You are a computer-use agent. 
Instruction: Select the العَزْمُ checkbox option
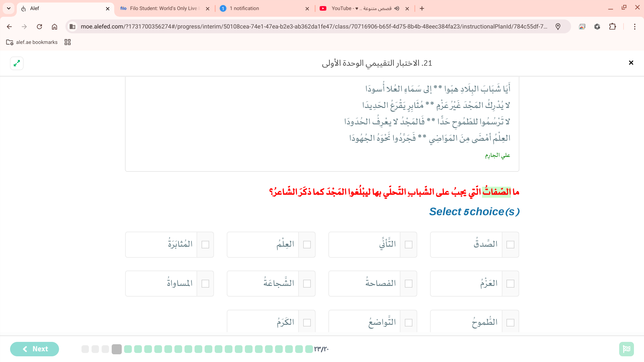click(510, 284)
